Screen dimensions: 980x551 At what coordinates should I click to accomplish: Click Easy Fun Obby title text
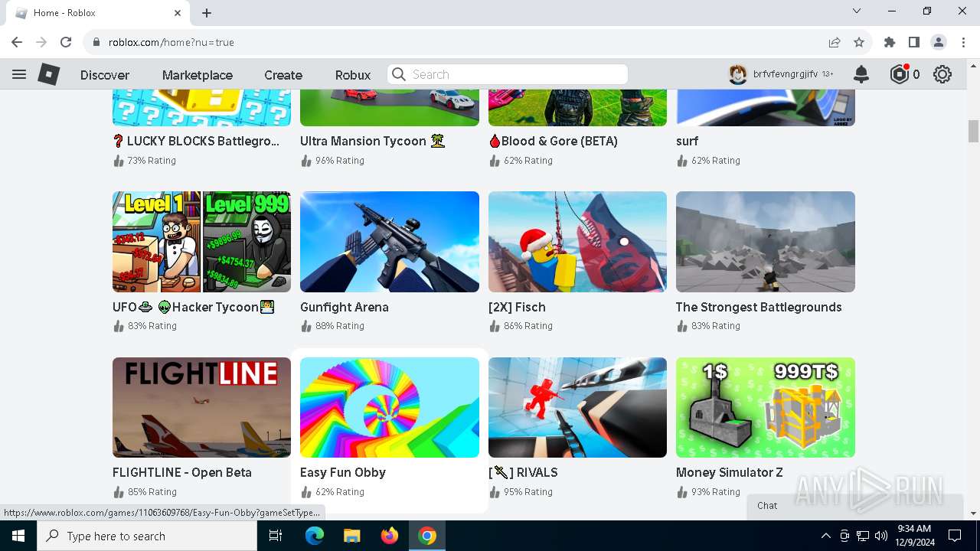[x=343, y=472]
